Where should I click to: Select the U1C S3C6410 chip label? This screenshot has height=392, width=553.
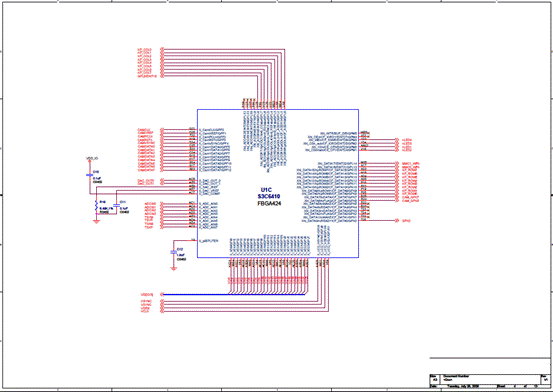(x=268, y=193)
